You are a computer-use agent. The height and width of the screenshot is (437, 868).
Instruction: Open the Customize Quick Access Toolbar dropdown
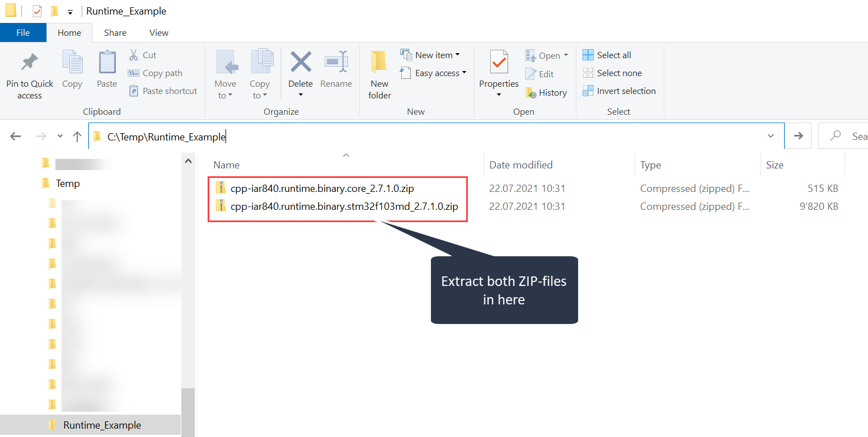pos(70,12)
